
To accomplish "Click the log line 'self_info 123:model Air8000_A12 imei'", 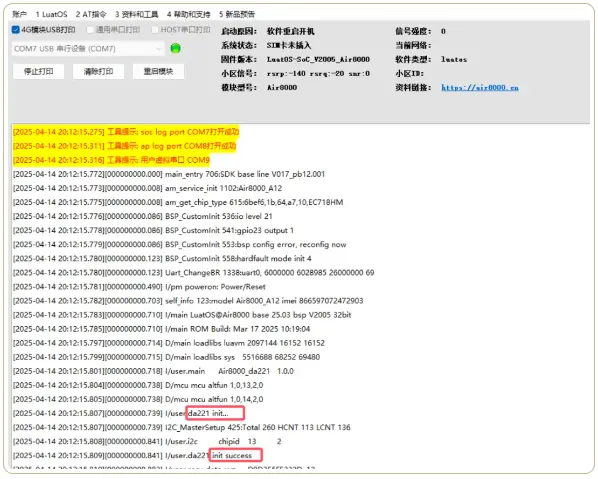I will [x=188, y=301].
